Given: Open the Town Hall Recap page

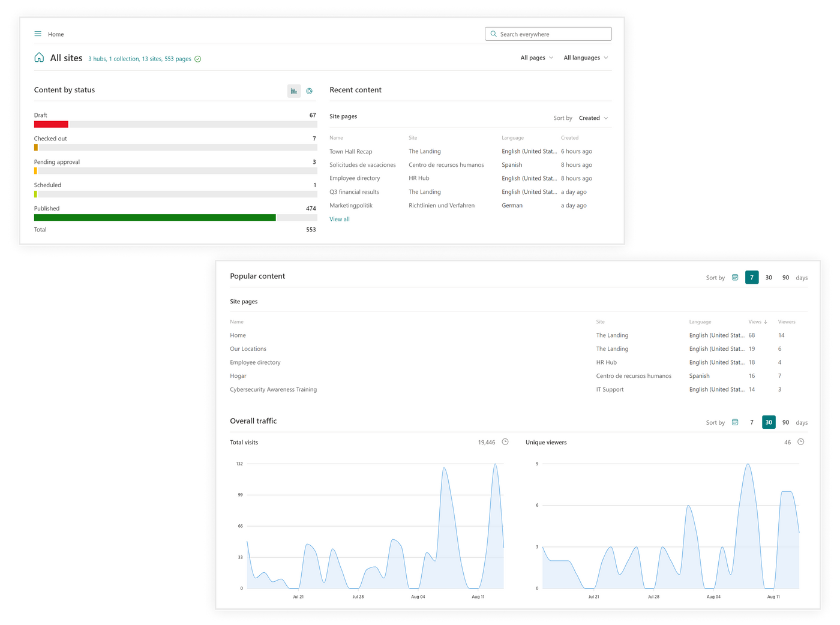Looking at the screenshot, I should [351, 152].
